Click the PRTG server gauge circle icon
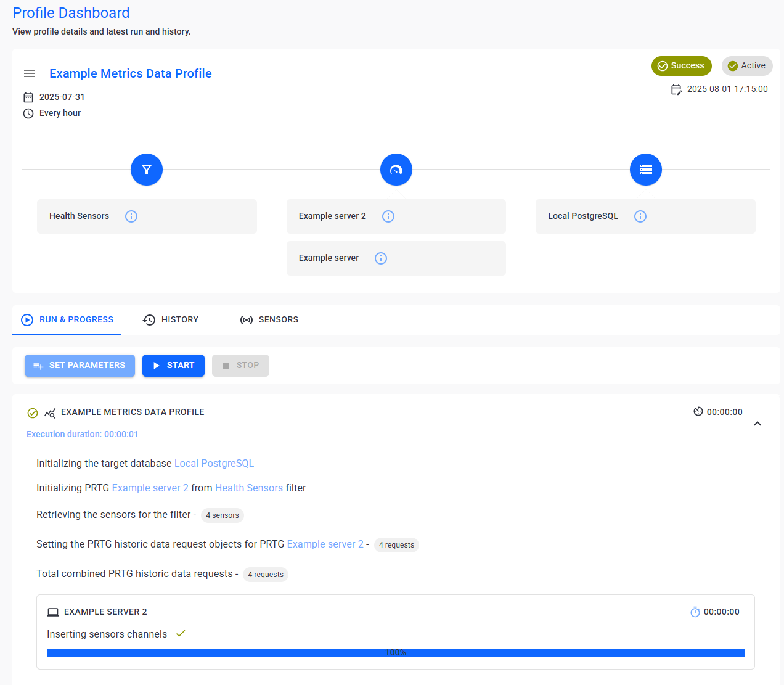 (x=396, y=170)
